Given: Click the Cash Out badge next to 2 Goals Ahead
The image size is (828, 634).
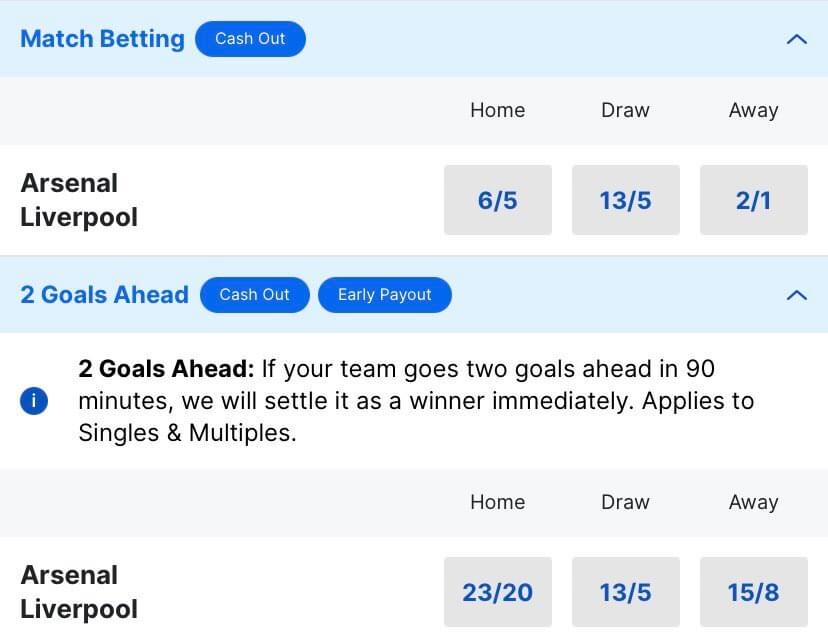Looking at the screenshot, I should pyautogui.click(x=255, y=295).
